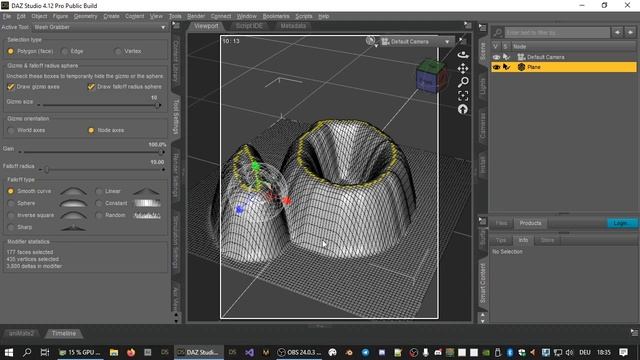Open the draw style dropdown arrow
The image size is (640, 360).
[x=376, y=46]
